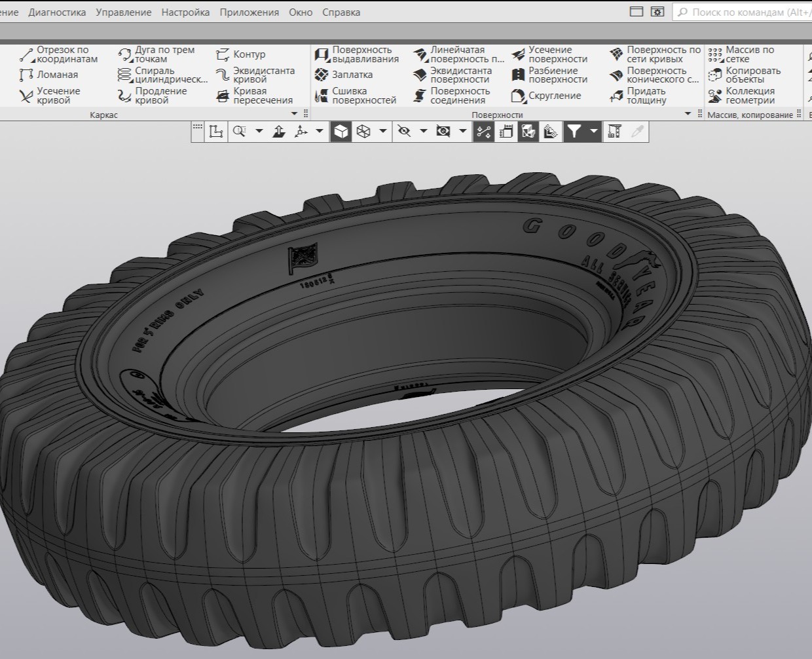This screenshot has width=812, height=659.
Task: Select the Придать толщину tool
Action: click(x=638, y=96)
